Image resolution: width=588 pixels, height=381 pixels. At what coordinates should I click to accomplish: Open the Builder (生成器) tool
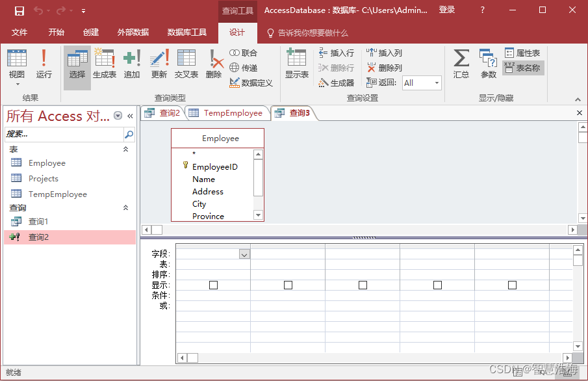337,83
